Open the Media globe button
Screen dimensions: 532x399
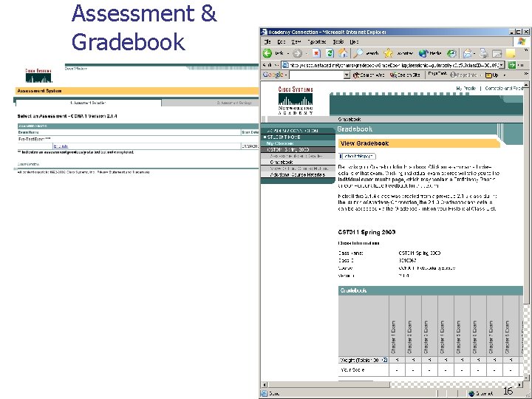coord(423,53)
